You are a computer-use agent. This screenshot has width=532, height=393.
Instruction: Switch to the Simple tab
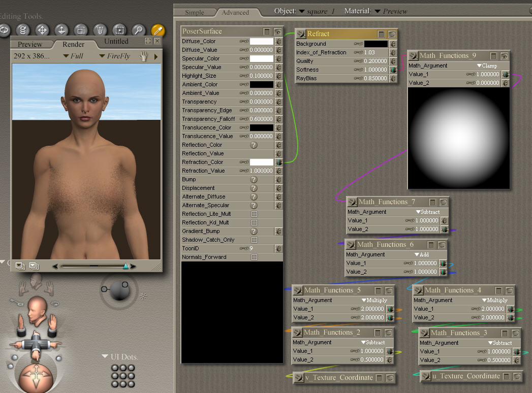tap(194, 12)
